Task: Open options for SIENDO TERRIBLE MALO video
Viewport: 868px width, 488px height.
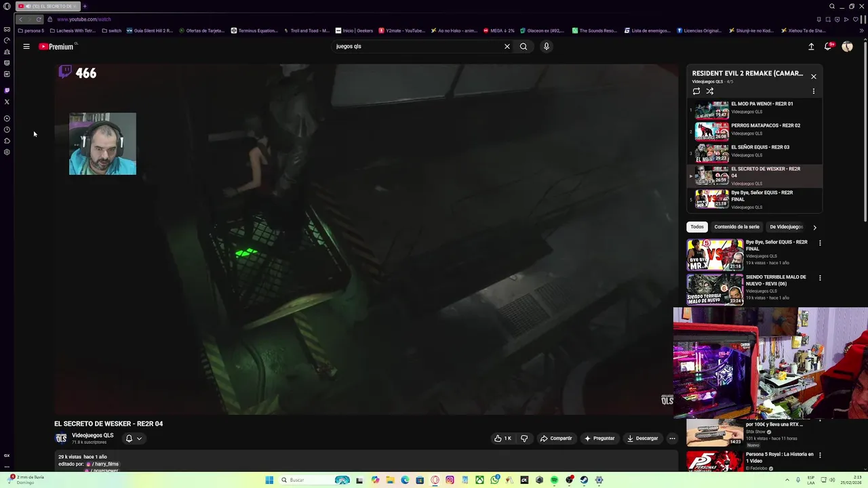Action: pyautogui.click(x=820, y=278)
